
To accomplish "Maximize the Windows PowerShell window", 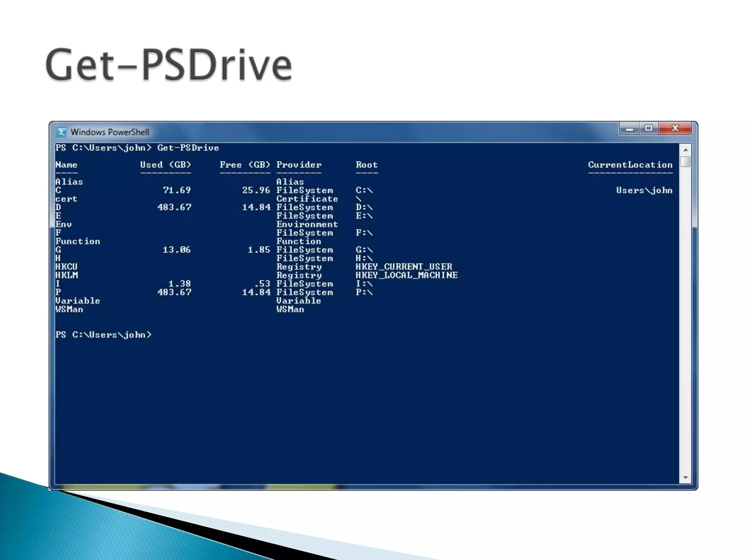I will [x=649, y=128].
